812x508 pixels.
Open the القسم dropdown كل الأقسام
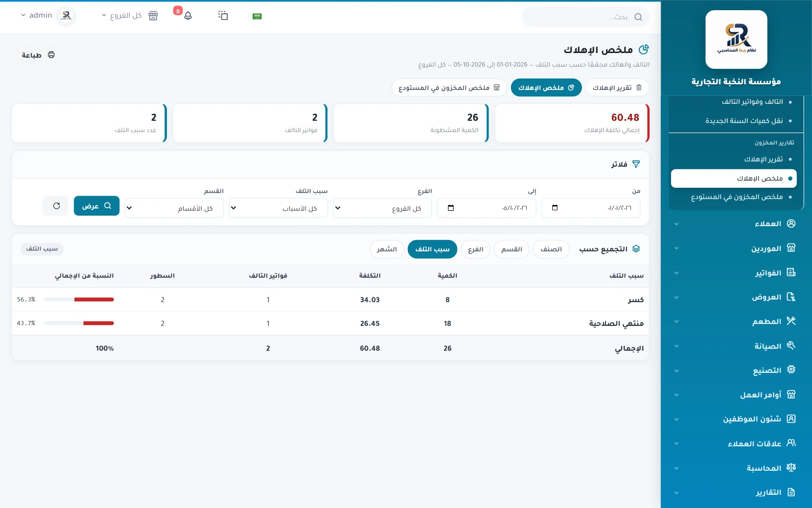(174, 208)
